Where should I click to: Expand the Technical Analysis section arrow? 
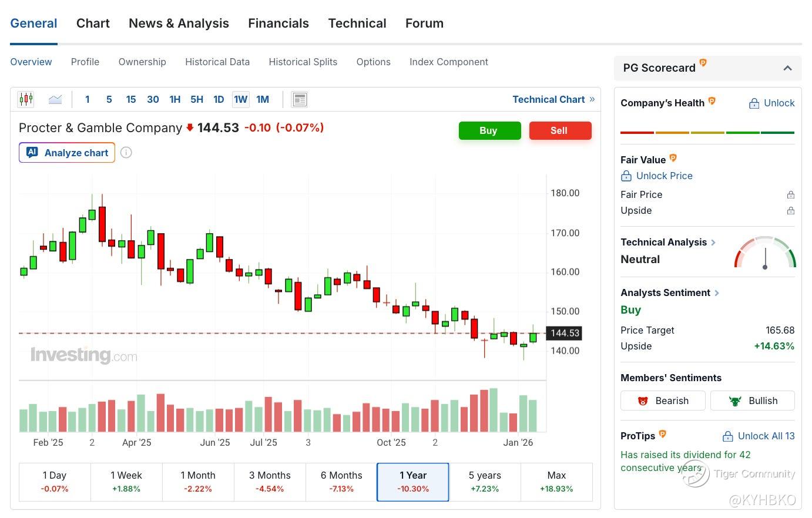[x=713, y=242]
